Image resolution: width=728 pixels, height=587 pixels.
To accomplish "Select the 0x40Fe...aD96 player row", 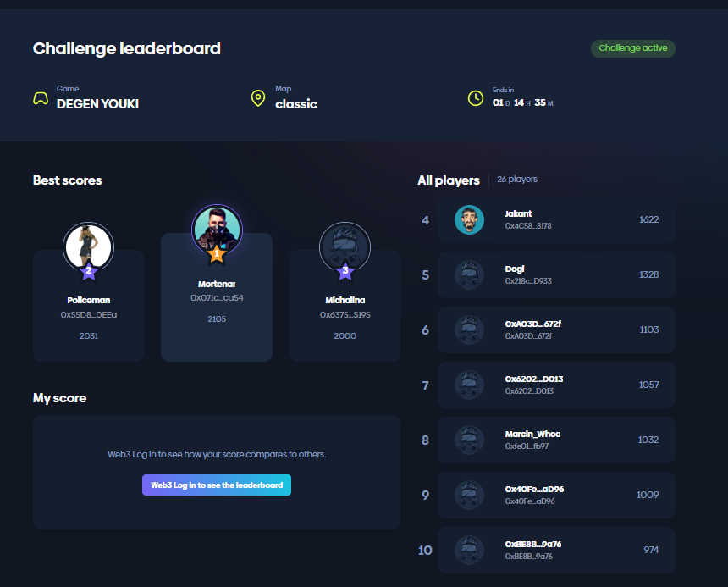I will 556,495.
